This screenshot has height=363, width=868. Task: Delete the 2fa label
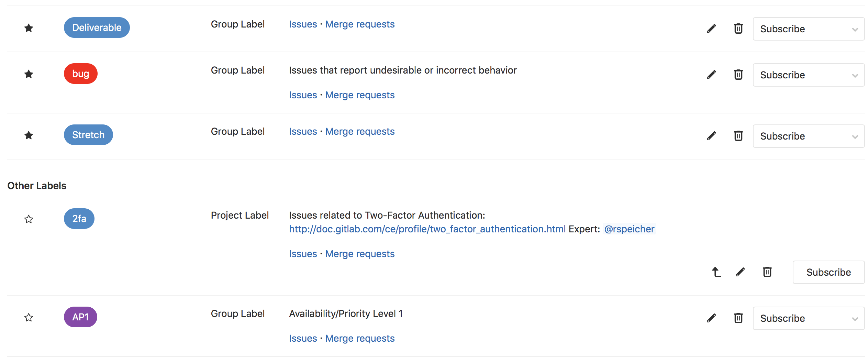(767, 272)
